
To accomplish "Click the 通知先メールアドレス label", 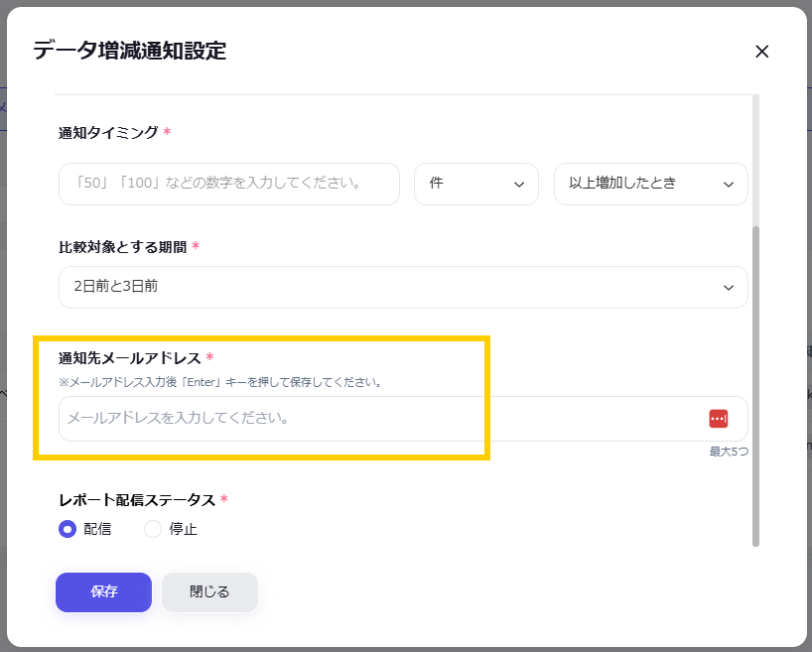I will coord(130,358).
